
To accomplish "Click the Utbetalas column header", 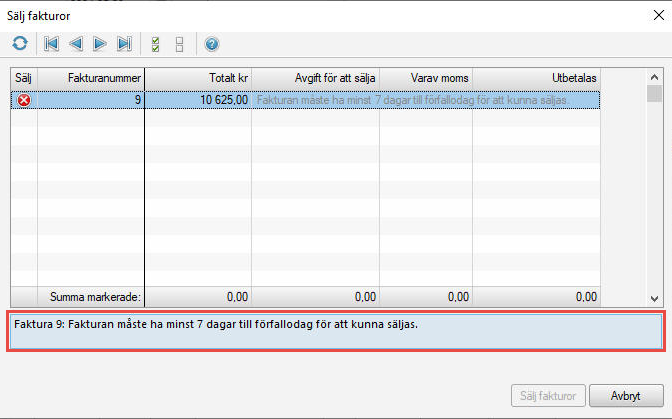I will [537, 78].
